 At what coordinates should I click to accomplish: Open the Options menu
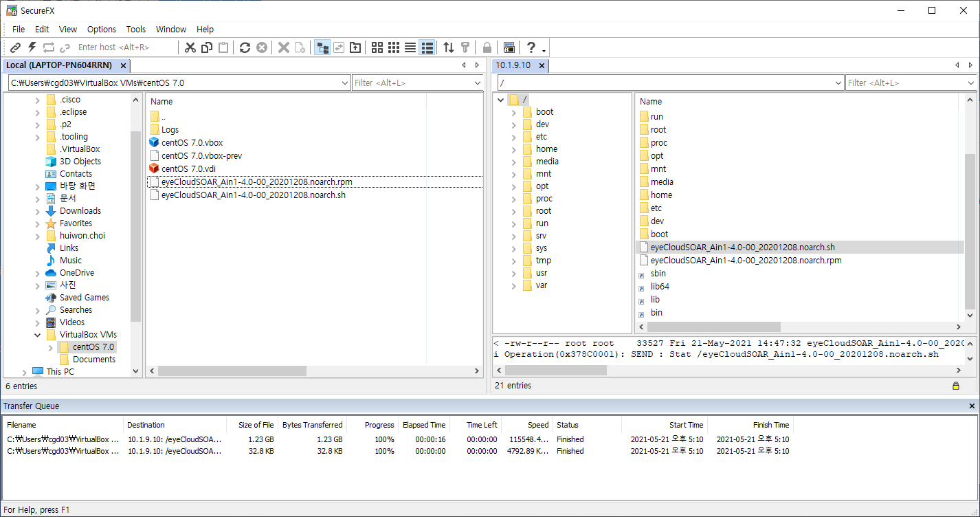tap(102, 29)
